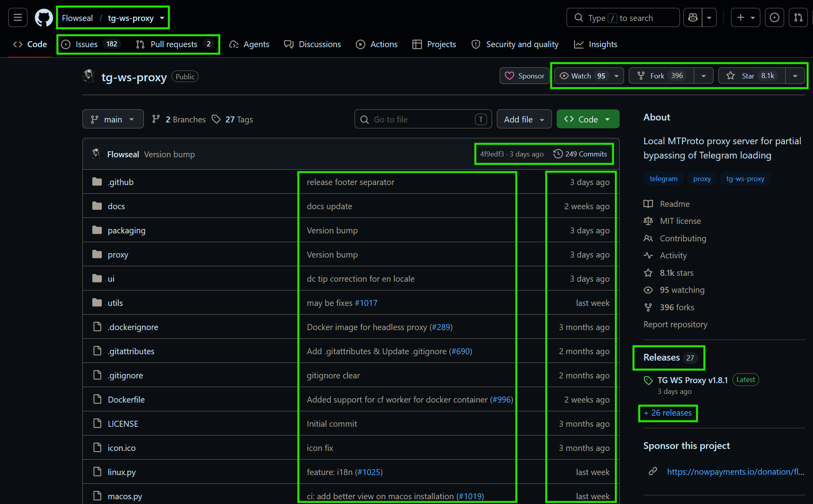
Task: Expand the Fork options arrow
Action: tap(704, 76)
